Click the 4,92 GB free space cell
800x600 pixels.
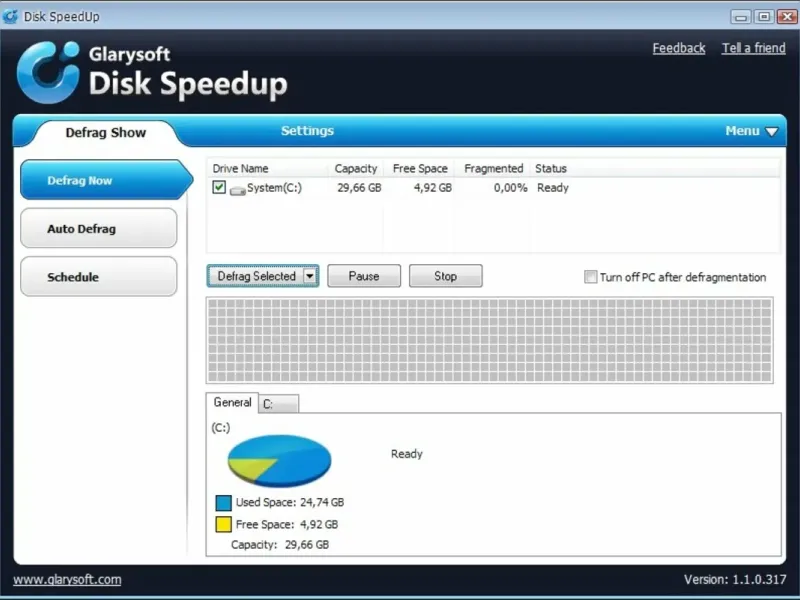coord(433,188)
